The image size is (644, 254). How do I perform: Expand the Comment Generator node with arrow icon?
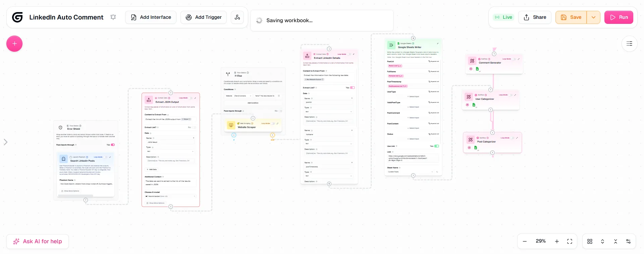519,59
